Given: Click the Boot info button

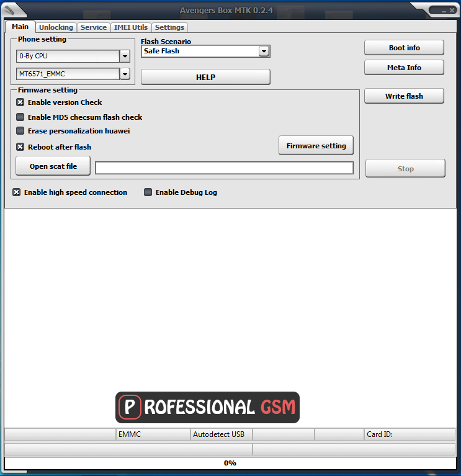Looking at the screenshot, I should pyautogui.click(x=405, y=48).
